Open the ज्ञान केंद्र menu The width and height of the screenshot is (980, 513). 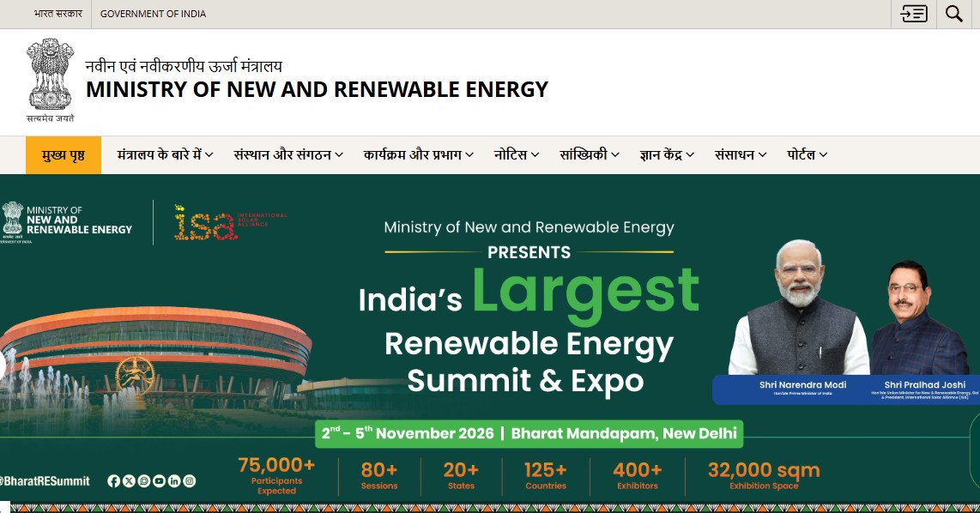(667, 154)
